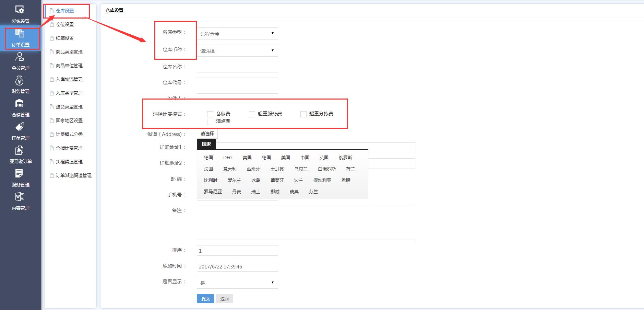This screenshot has height=310, width=644.
Task: Check the 超重服务费 checkbox
Action: (x=252, y=114)
